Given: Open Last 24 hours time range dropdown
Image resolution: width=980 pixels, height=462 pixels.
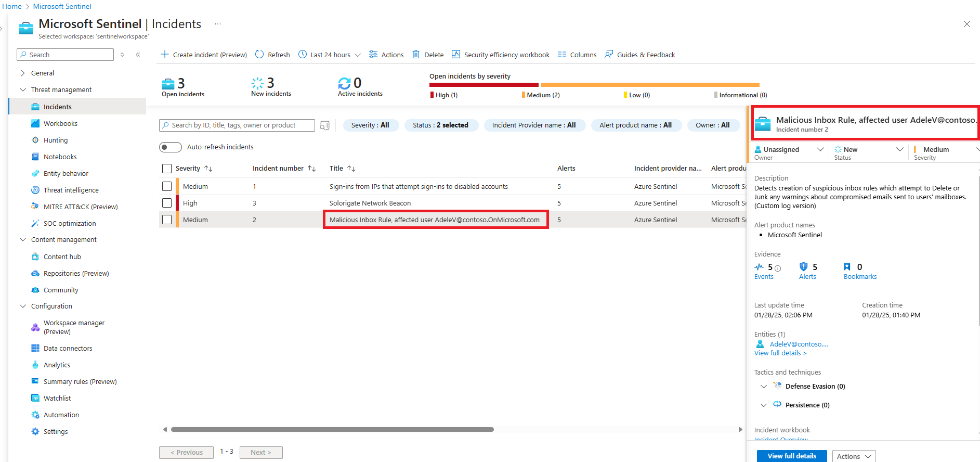Looking at the screenshot, I should [x=330, y=55].
